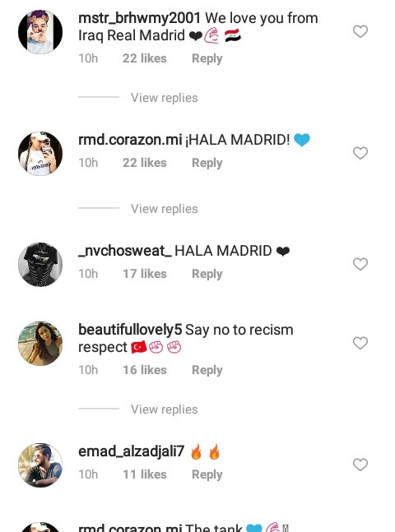Open beautifullovely5 profile photo
Viewport: 395px width, 532px height.
(x=40, y=344)
